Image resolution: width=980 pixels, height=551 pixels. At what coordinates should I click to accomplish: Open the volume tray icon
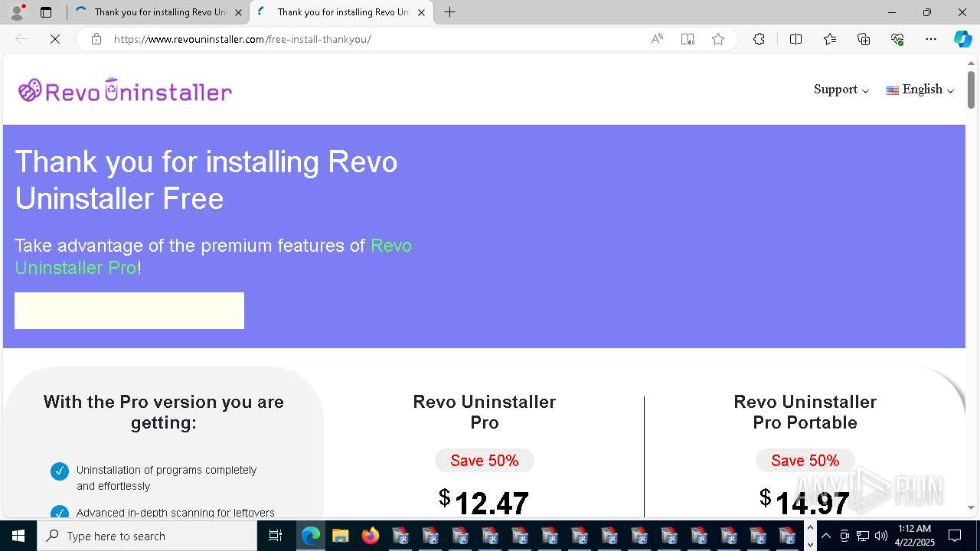tap(880, 536)
